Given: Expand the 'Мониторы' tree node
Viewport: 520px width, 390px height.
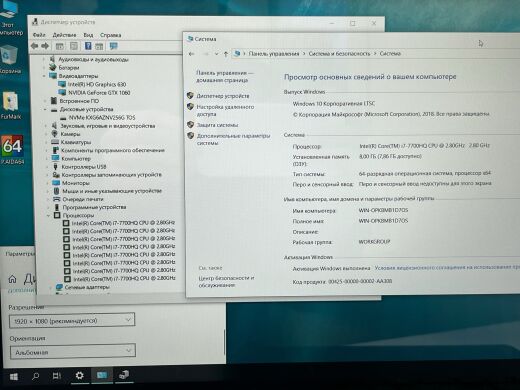Looking at the screenshot, I should 47,183.
